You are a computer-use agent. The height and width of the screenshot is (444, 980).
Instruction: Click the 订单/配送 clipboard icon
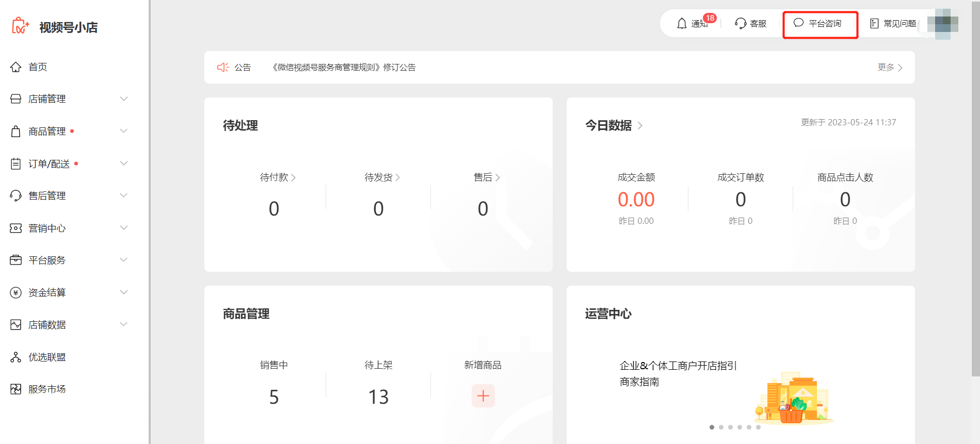coord(16,164)
